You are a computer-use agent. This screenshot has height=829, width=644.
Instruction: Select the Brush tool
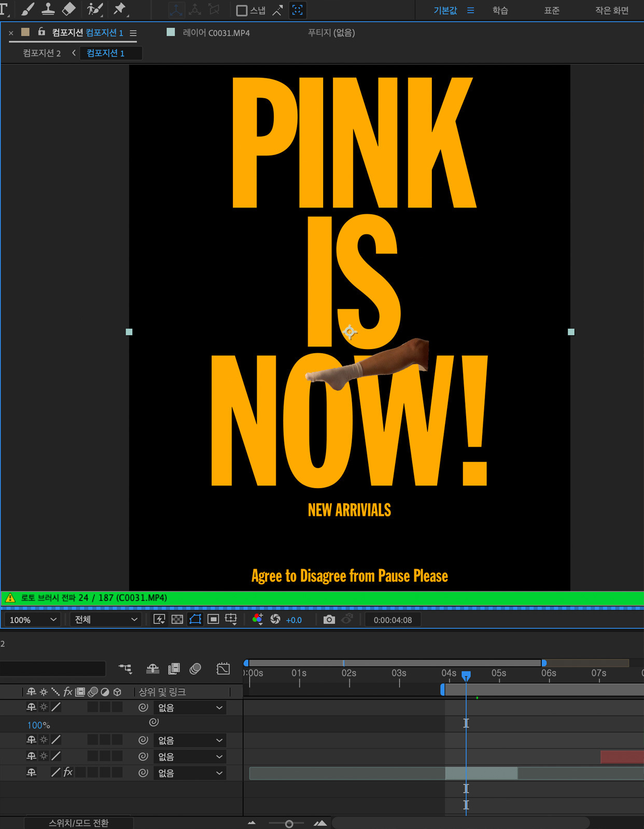click(27, 9)
